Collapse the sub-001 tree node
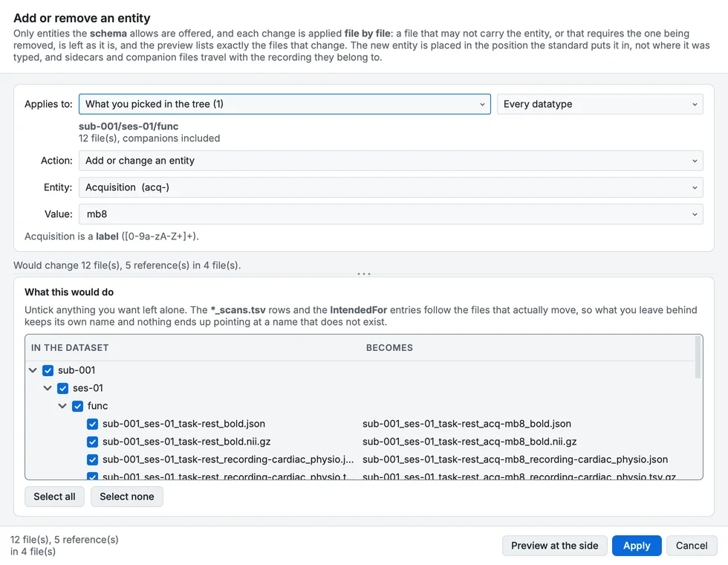Screen dimensions: 728x565 [x=33, y=370]
